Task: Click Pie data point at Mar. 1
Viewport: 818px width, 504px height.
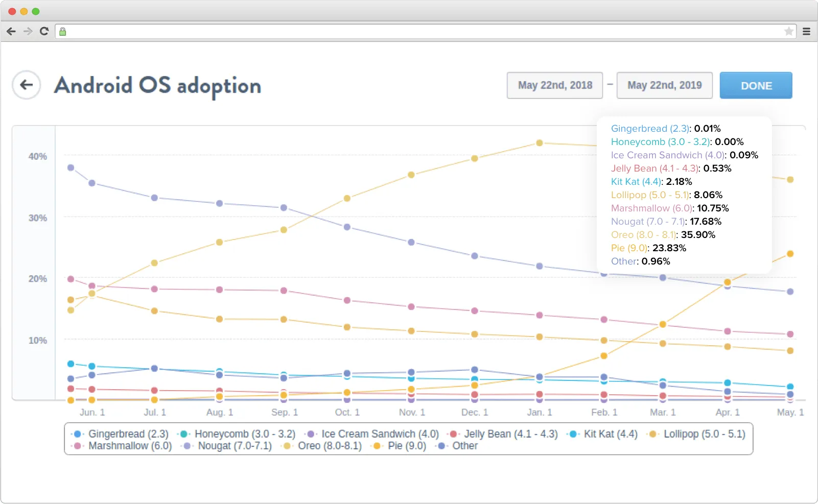Action: 663,324
